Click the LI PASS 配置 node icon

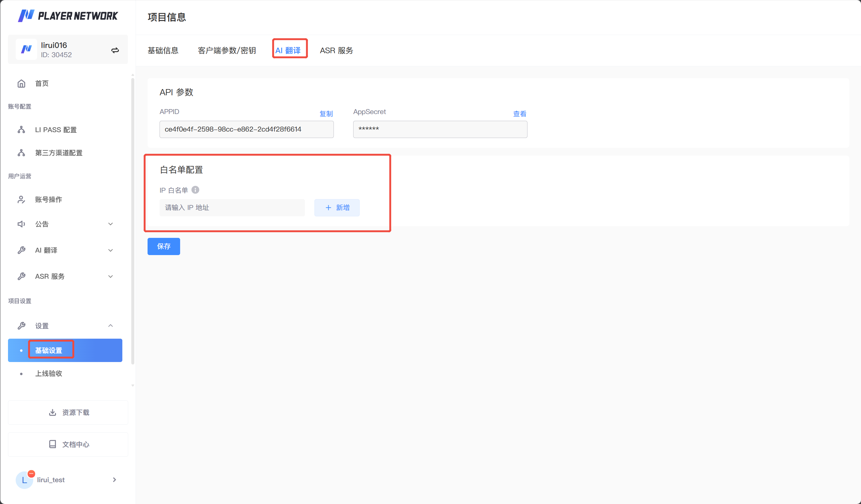coord(21,130)
